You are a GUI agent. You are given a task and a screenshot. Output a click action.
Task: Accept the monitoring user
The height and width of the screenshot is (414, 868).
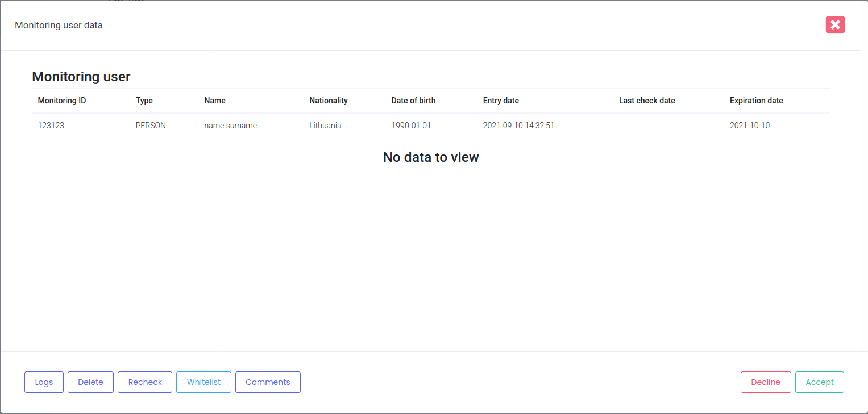pos(819,382)
